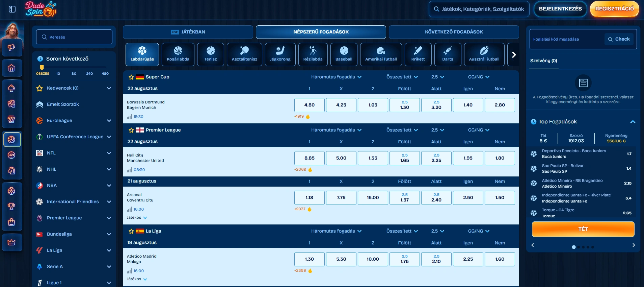644x287 pixels.
Task: Switch to KÖVETKEZŐ FOGADÁSOK tab
Action: click(454, 32)
